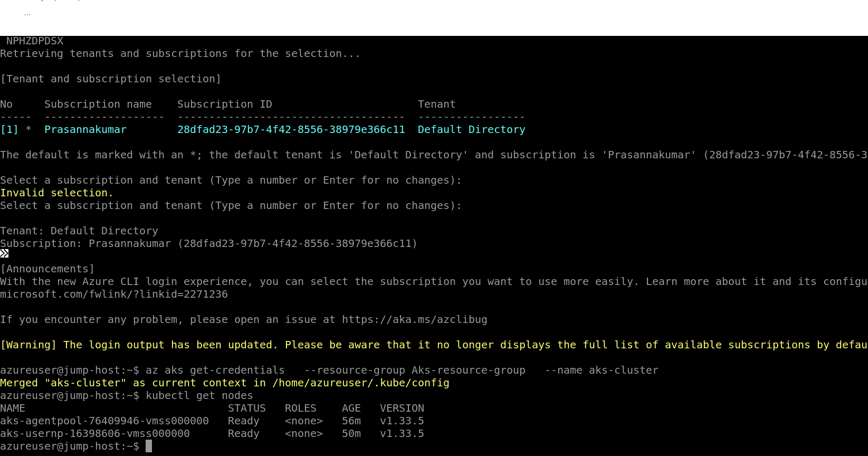Click the VERSION column header
This screenshot has height=456, width=868.
point(402,408)
